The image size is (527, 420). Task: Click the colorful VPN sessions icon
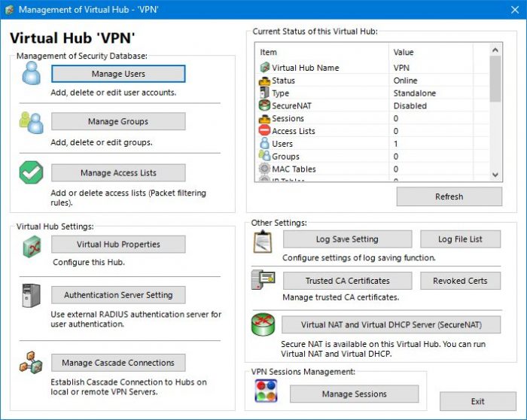(266, 391)
